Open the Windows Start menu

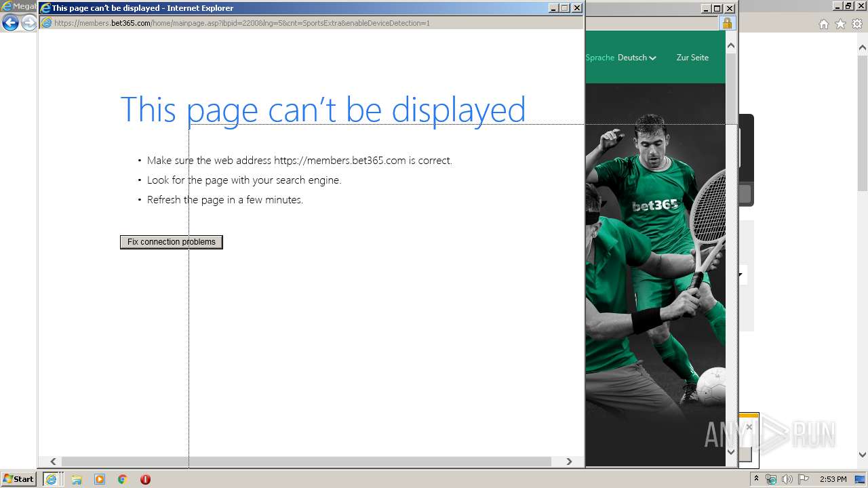coord(18,479)
